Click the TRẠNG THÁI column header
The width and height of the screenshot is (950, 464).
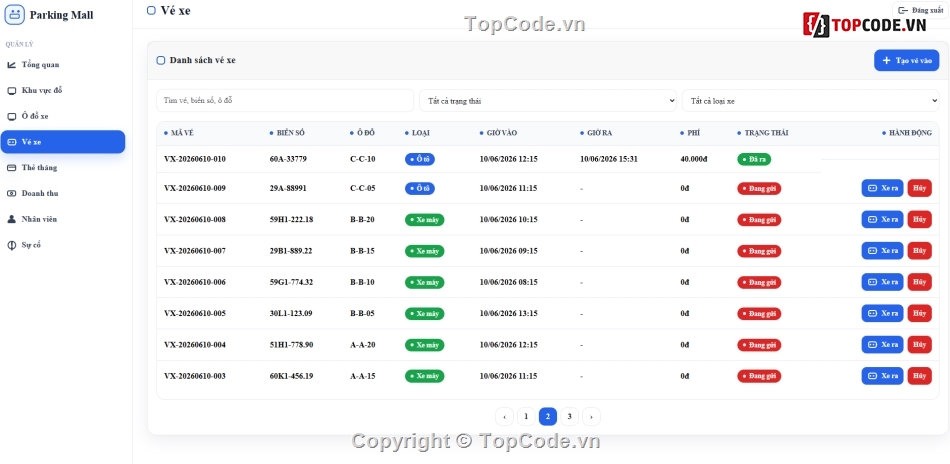click(x=763, y=133)
